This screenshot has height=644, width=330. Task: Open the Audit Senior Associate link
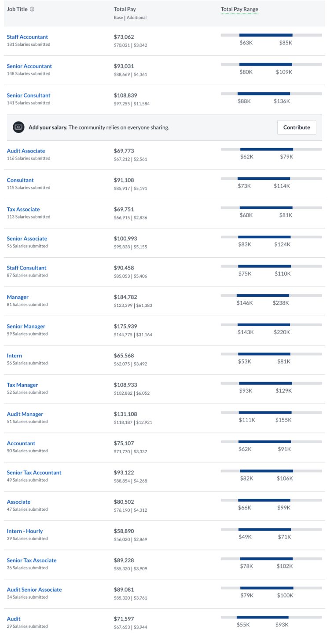point(34,589)
